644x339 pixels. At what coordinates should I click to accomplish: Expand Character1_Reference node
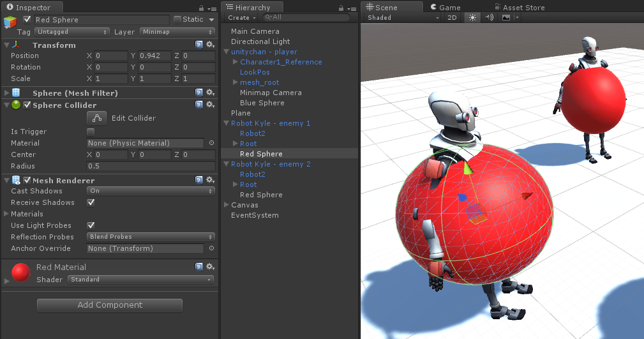tap(236, 62)
